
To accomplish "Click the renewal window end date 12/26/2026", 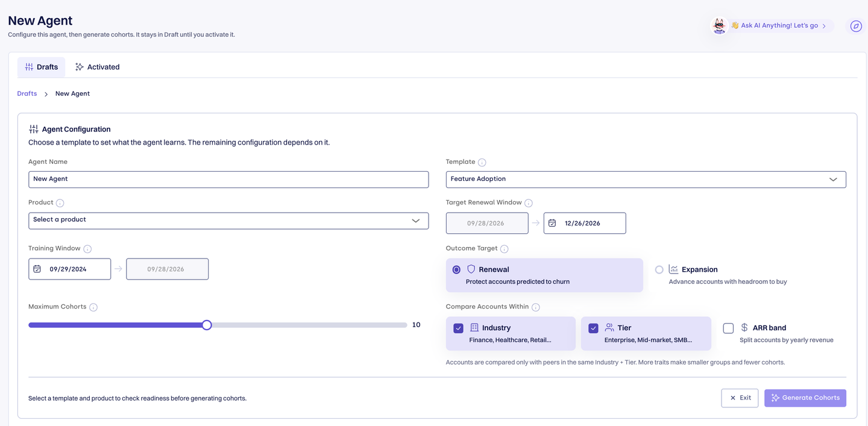I will pos(584,223).
